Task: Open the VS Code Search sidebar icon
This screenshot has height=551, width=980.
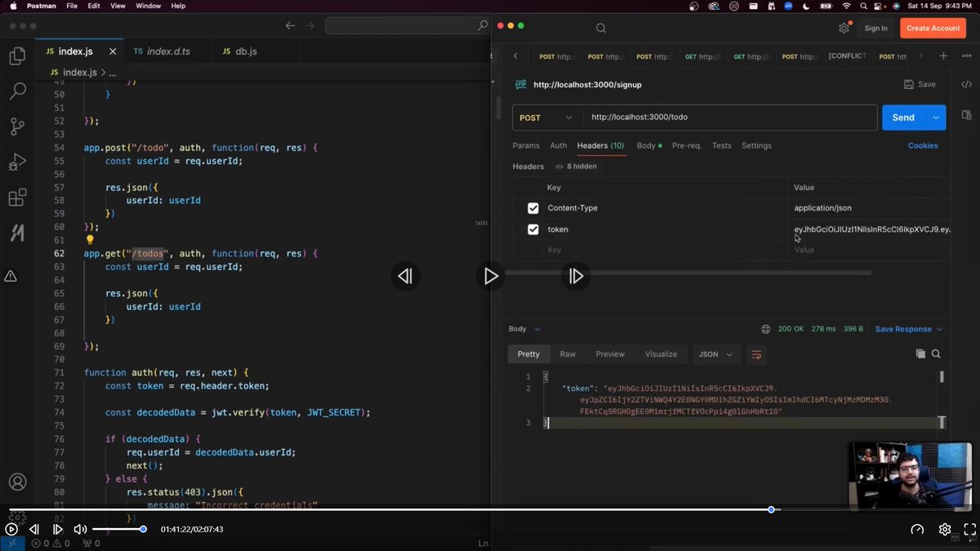Action: (17, 91)
